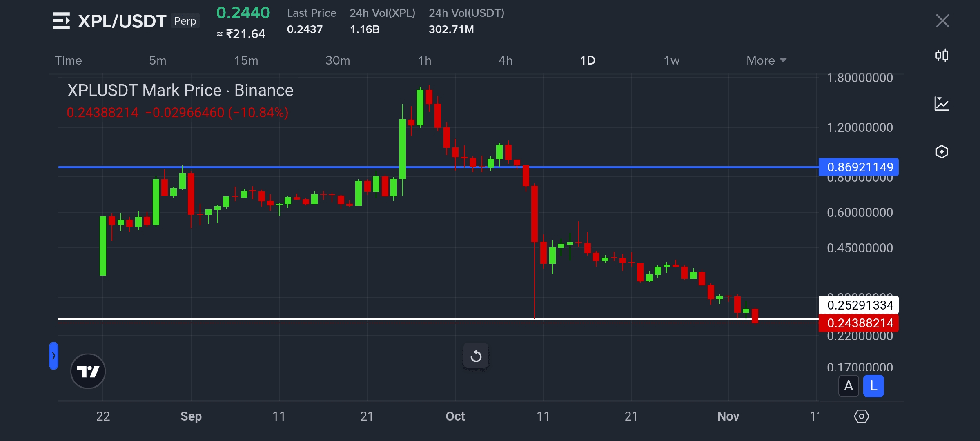This screenshot has height=441, width=980.
Task: Toggle auto scale with A button
Action: tap(849, 386)
